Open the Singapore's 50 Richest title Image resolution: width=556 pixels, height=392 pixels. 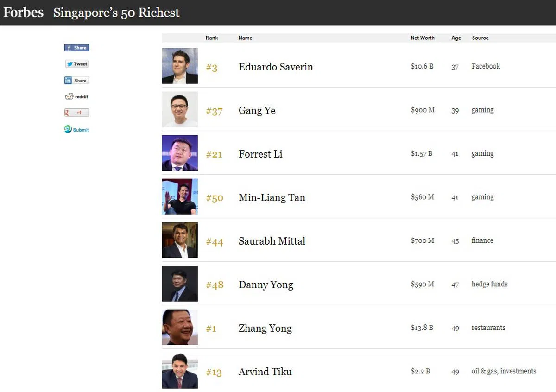click(116, 13)
